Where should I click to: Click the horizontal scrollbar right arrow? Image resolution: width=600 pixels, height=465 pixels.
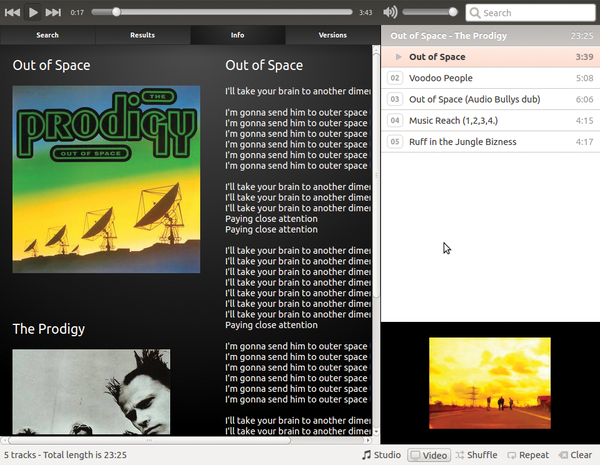[368, 440]
